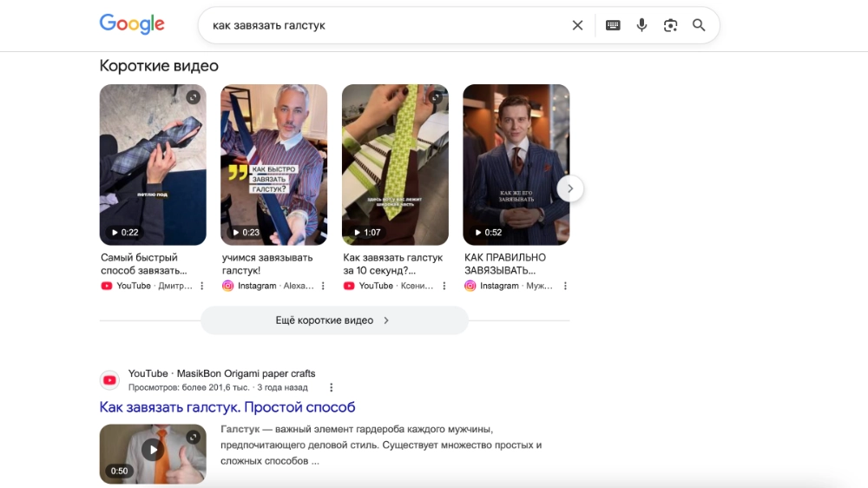The height and width of the screenshot is (488, 868).
Task: Open options for "учимся завязывать галстук!" video
Action: [323, 286]
